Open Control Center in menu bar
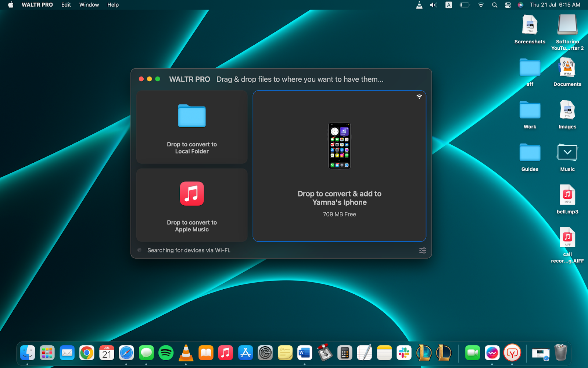Image resolution: width=588 pixels, height=368 pixels. tap(508, 5)
